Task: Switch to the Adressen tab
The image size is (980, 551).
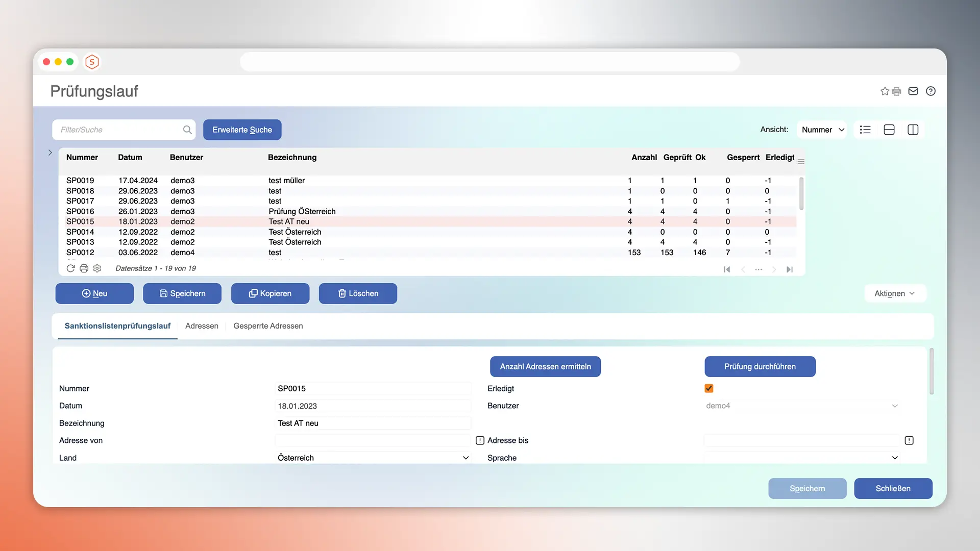Action: pyautogui.click(x=202, y=326)
